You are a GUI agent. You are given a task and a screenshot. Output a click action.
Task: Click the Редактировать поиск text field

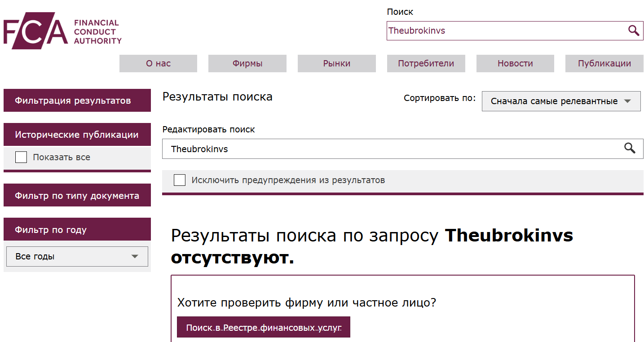click(359, 149)
